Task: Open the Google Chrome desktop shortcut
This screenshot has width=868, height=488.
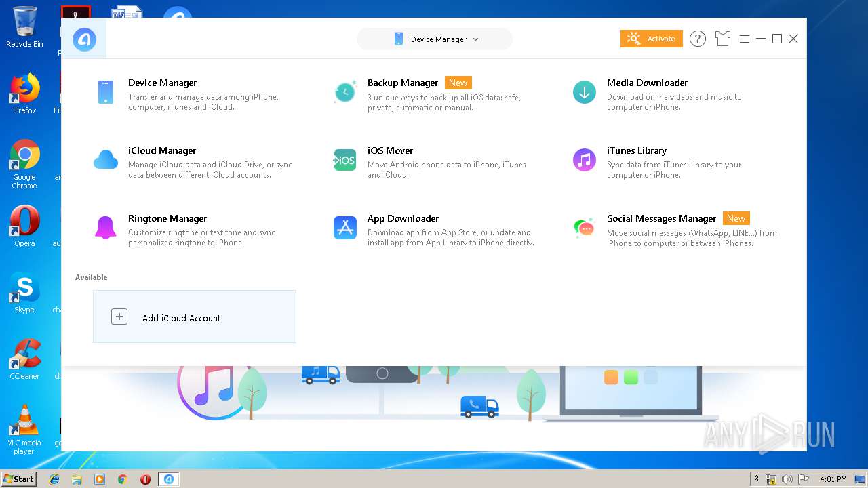Action: pyautogui.click(x=24, y=164)
